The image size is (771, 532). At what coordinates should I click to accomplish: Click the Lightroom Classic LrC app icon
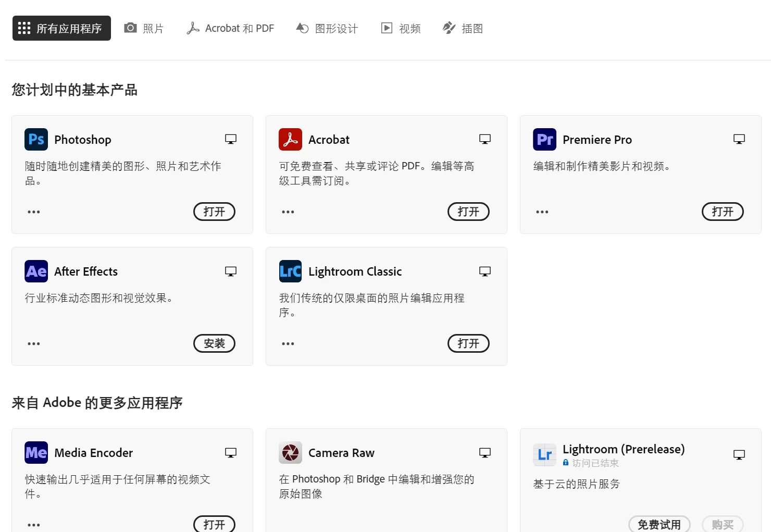tap(290, 271)
